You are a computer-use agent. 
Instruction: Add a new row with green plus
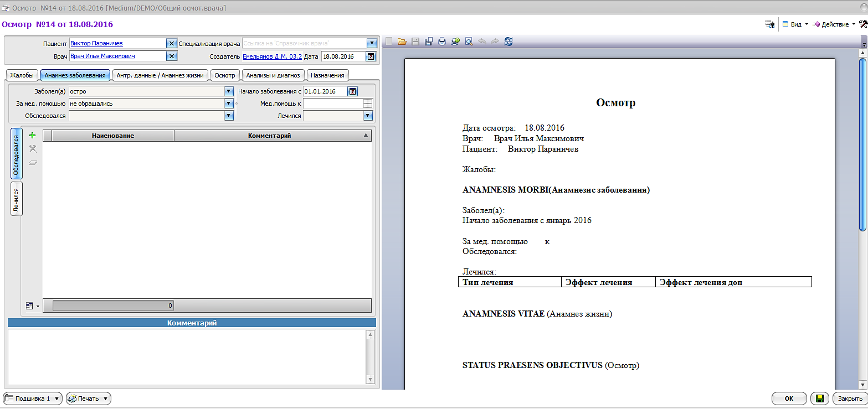(33, 136)
